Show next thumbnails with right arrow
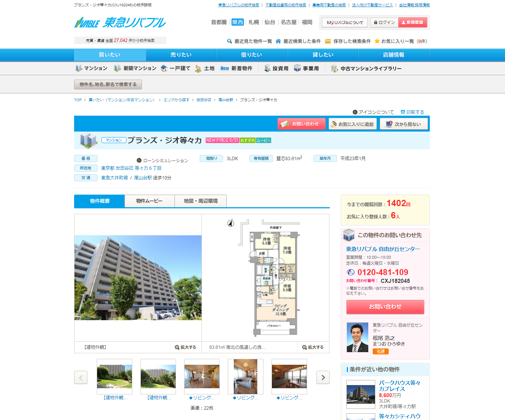The width and height of the screenshot is (505, 420). (323, 377)
